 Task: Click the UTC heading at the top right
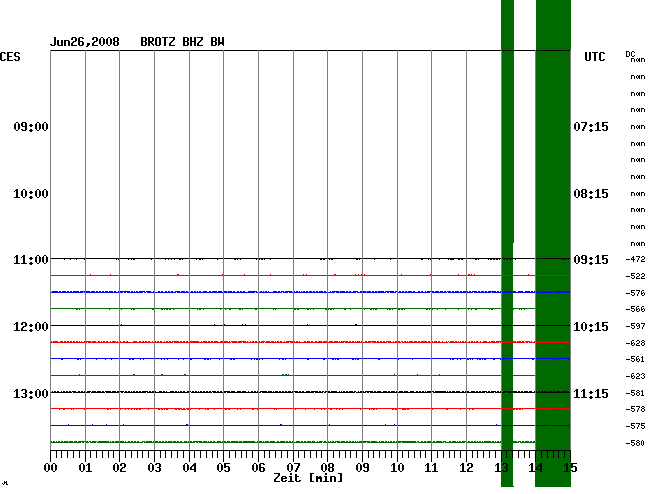point(595,58)
